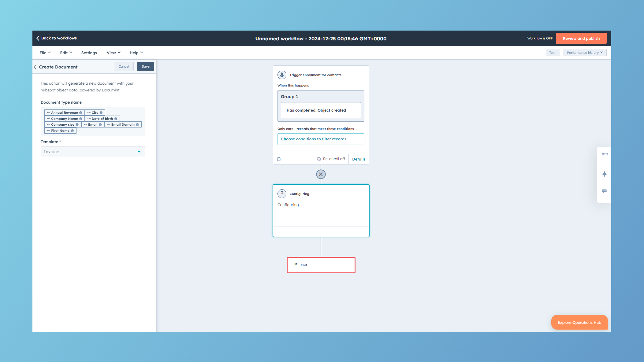
Task: Expand the Performance history dropdown
Action: [585, 53]
